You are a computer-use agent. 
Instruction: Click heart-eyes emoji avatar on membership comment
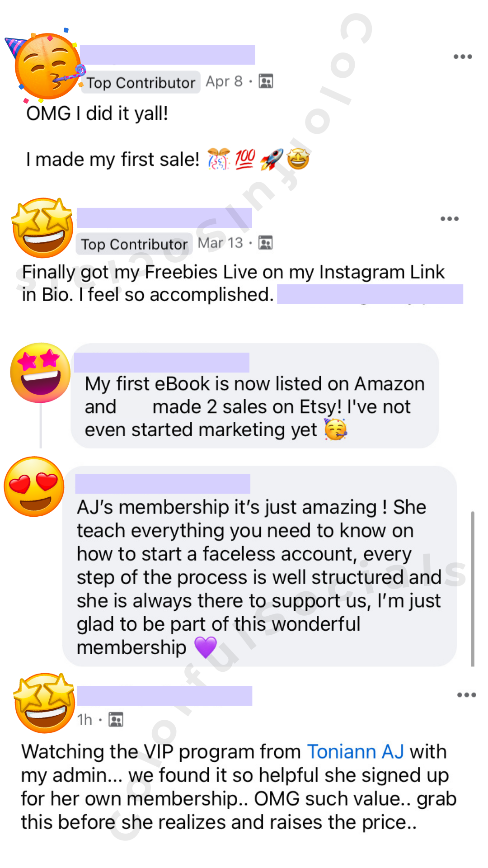[x=34, y=486]
